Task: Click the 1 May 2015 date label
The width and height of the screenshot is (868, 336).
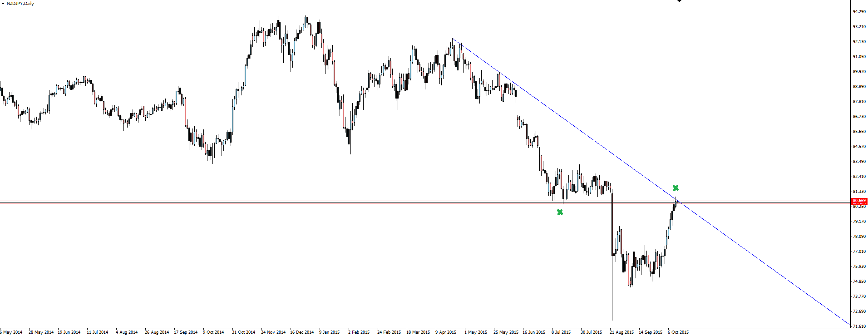Action: tap(475, 332)
